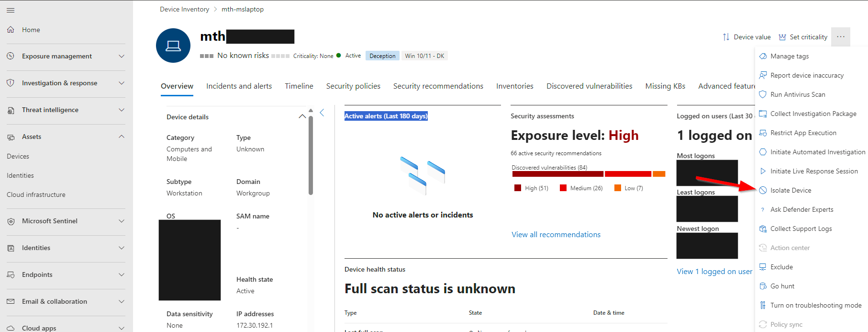
Task: Open the Security recommendations tab
Action: pos(438,86)
